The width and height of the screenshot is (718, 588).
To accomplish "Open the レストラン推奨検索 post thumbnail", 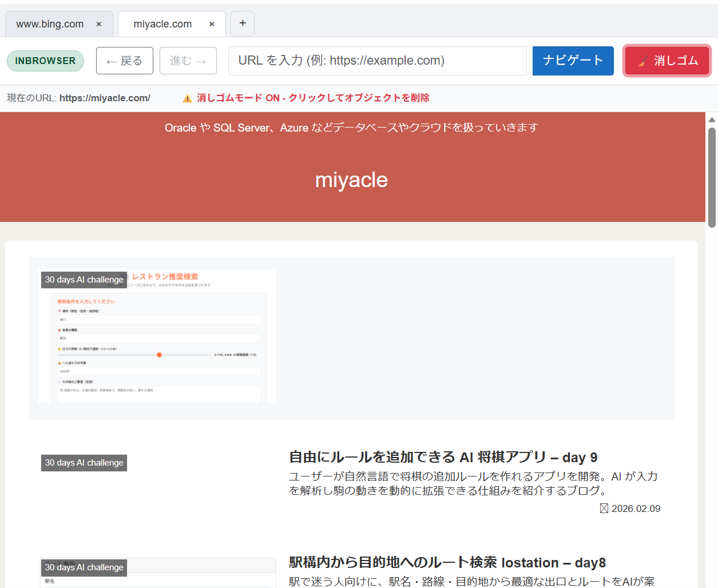I will tap(157, 336).
